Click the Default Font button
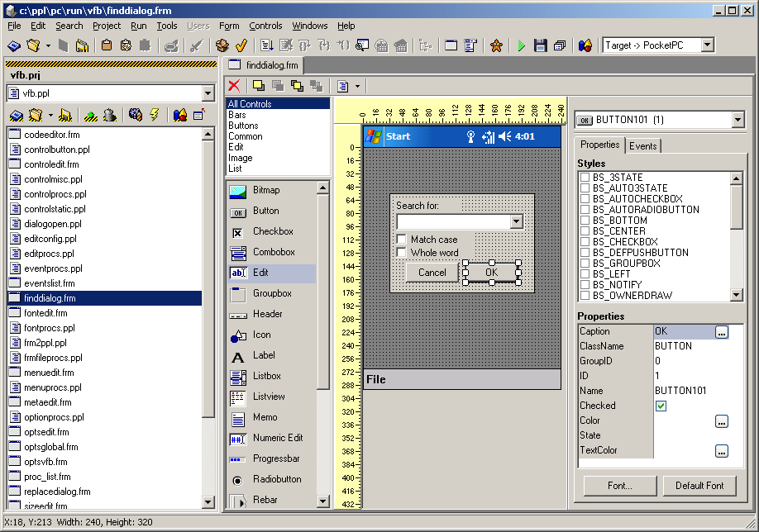The image size is (759, 532). point(699,486)
